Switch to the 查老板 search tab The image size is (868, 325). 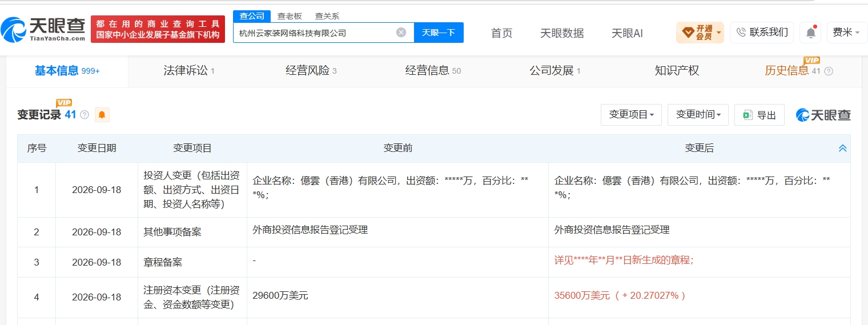290,16
